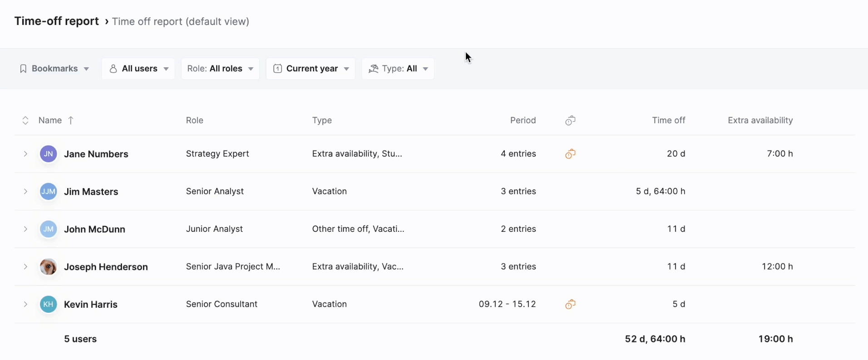This screenshot has width=868, height=360.
Task: Sort by the Type column header
Action: coord(322,120)
